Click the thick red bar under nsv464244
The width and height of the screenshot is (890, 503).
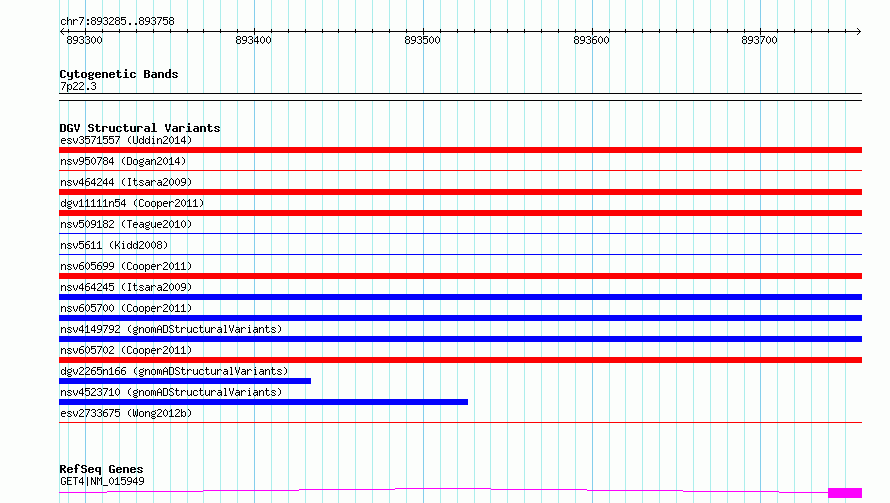[x=460, y=192]
